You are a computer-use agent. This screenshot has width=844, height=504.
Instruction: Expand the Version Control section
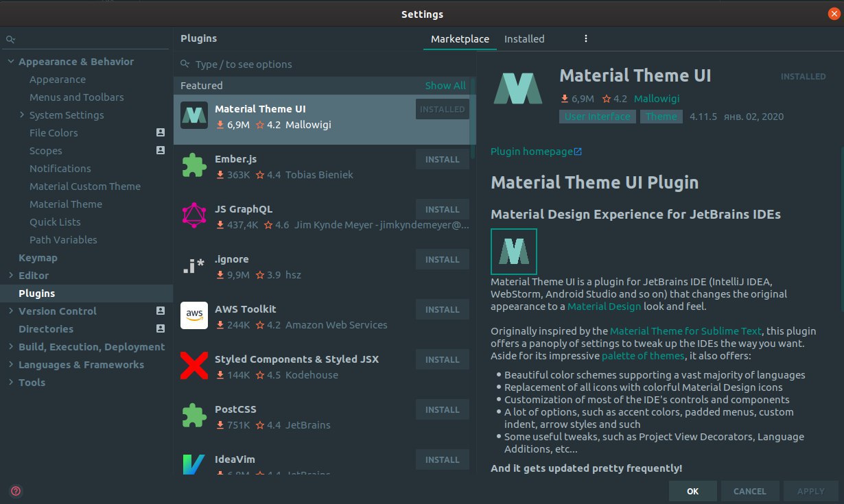point(11,311)
